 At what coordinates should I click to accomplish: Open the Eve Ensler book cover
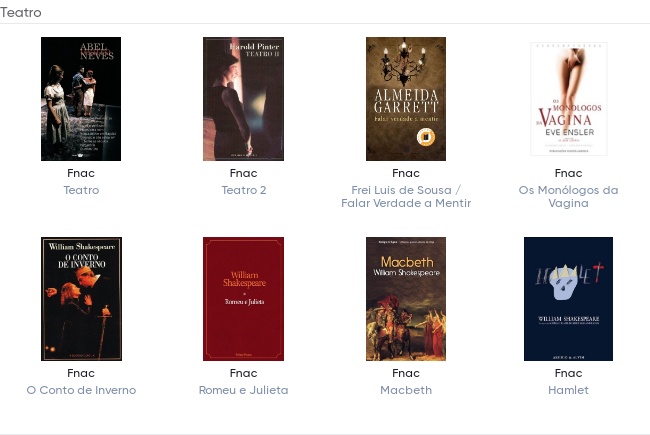click(568, 99)
